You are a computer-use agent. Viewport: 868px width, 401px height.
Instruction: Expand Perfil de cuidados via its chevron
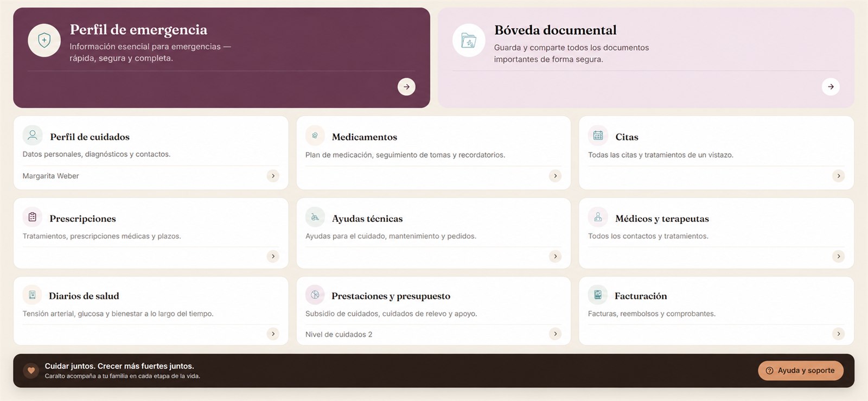pos(273,176)
